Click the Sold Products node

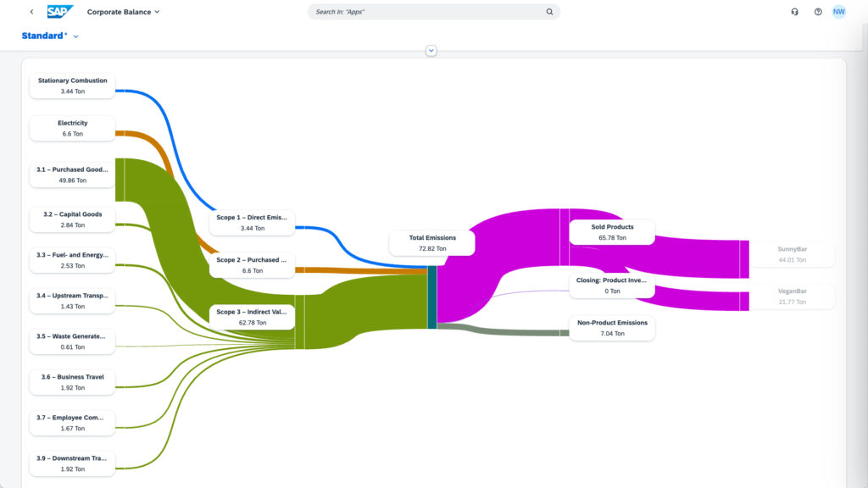click(612, 232)
